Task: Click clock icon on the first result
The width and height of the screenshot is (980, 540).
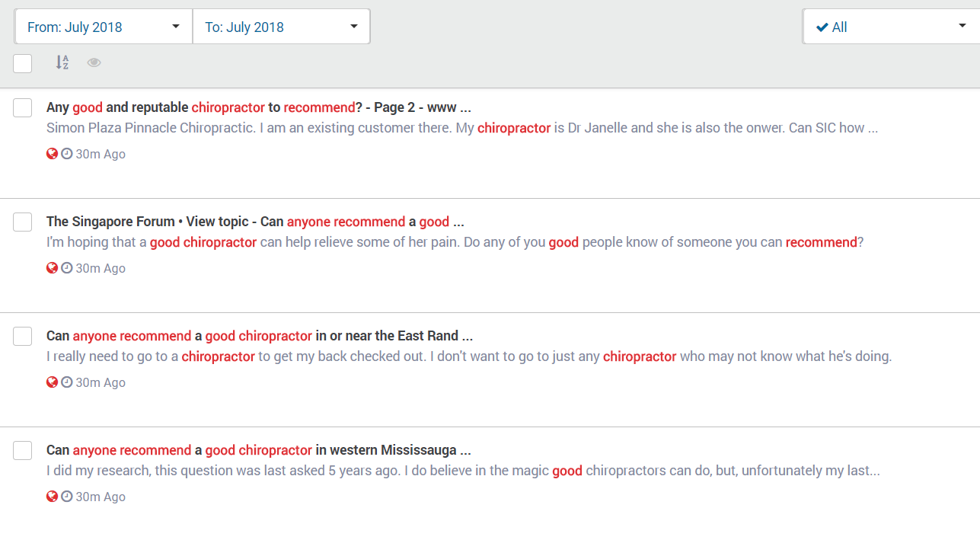Action: pyautogui.click(x=67, y=154)
